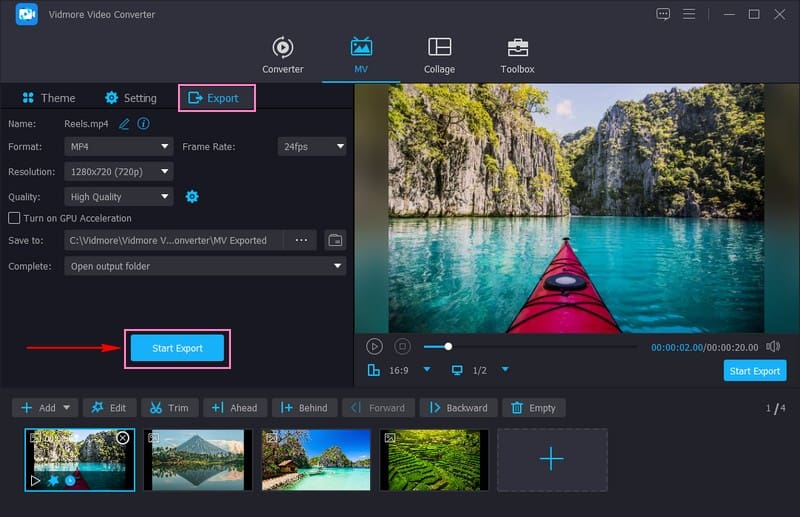
Task: Switch to the Theme tab
Action: point(48,98)
